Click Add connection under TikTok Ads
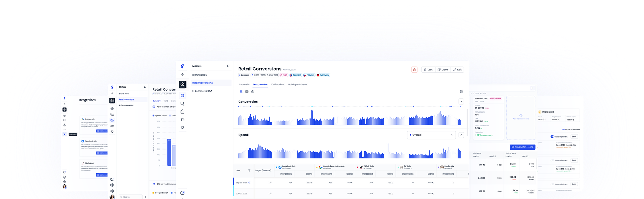The image size is (644, 199). click(102, 175)
